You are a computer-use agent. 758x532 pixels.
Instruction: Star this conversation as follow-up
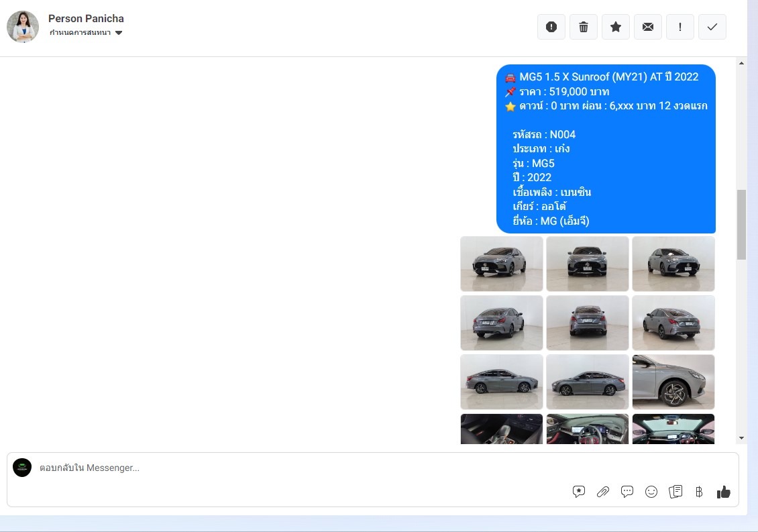pos(616,27)
